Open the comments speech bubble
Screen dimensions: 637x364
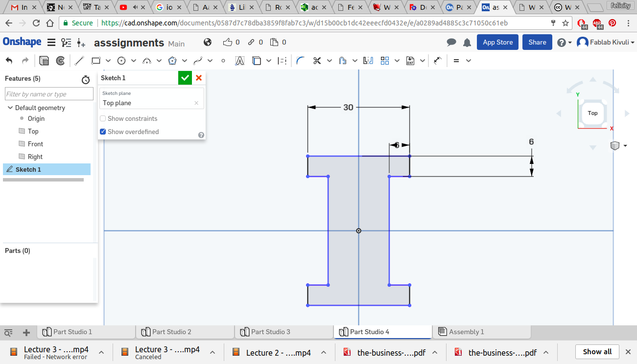[451, 43]
